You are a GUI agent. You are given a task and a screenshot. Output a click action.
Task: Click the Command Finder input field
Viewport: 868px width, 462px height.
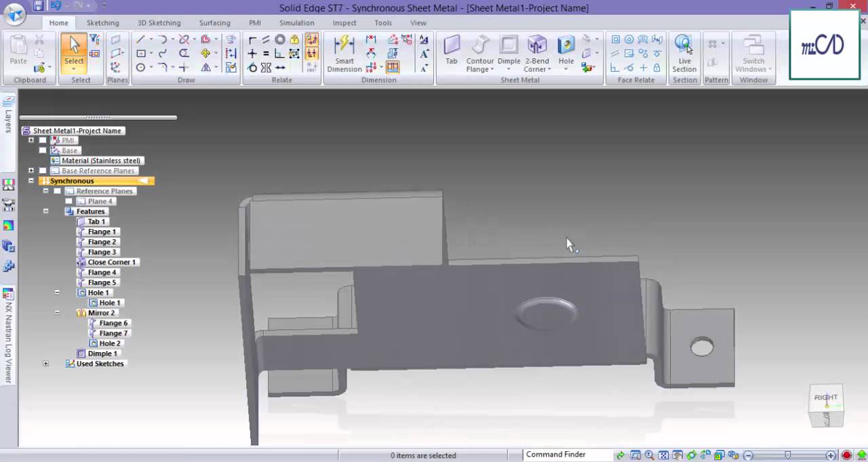[x=568, y=455]
